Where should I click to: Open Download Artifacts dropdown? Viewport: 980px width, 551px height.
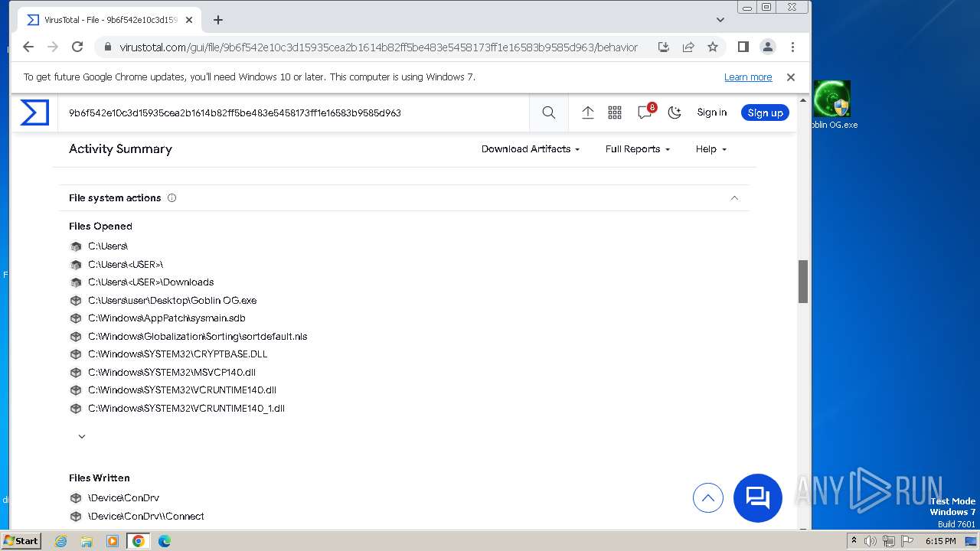[531, 149]
